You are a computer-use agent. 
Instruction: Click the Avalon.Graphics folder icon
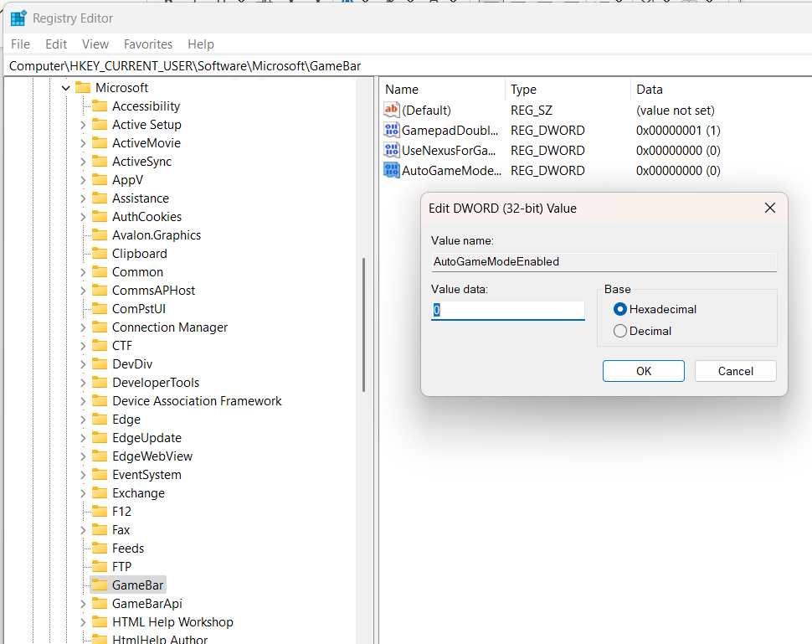pos(100,235)
